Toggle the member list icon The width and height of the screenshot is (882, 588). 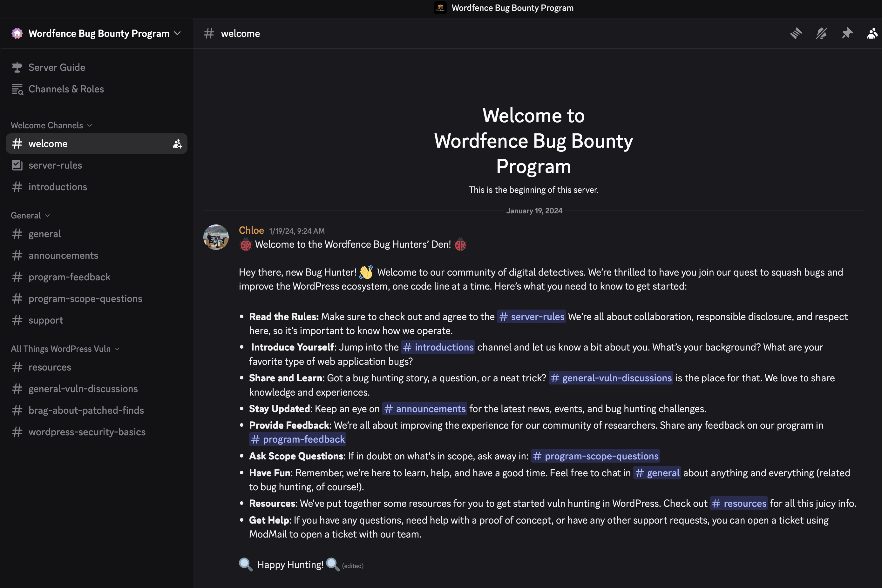point(872,33)
